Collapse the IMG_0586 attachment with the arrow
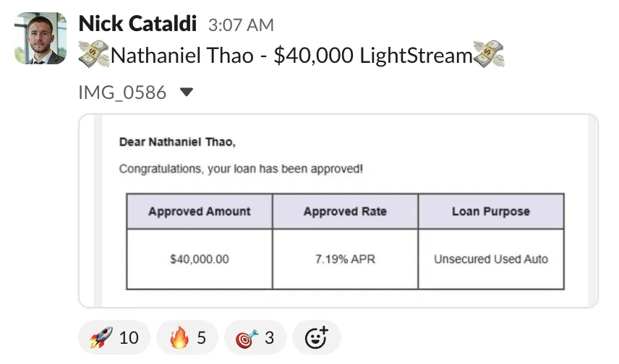Image resolution: width=619 pixels, height=364 pixels. [187, 92]
